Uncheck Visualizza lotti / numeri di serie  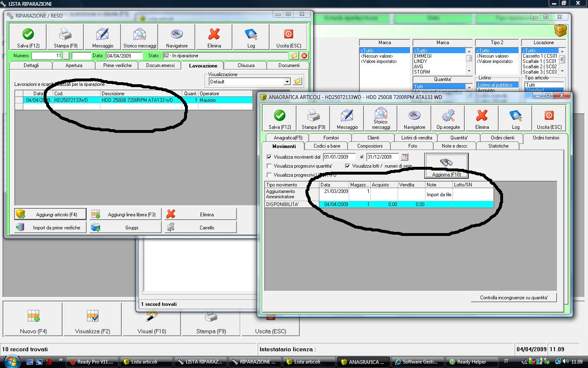pos(347,166)
